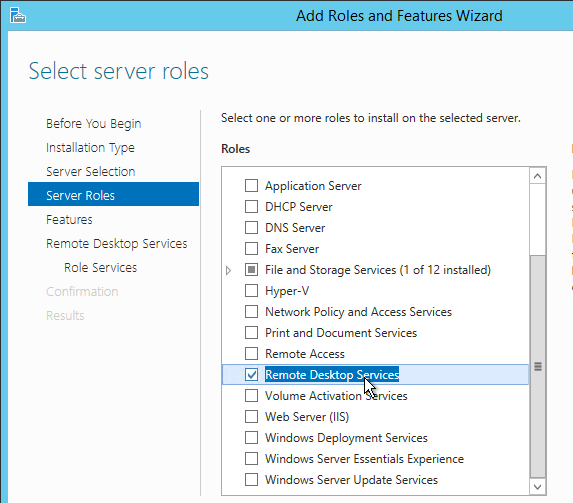
Task: Select the Network Policy and Access Services label
Action: pyautogui.click(x=358, y=312)
